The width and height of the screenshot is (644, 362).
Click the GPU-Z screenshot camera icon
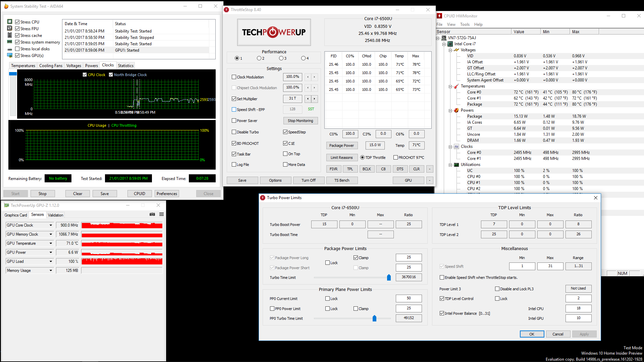pyautogui.click(x=152, y=215)
